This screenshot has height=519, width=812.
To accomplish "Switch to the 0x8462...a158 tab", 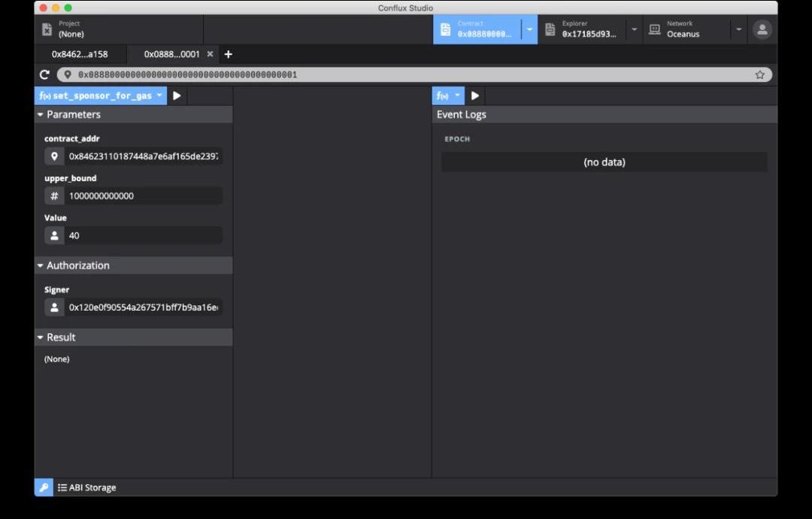I will point(80,54).
